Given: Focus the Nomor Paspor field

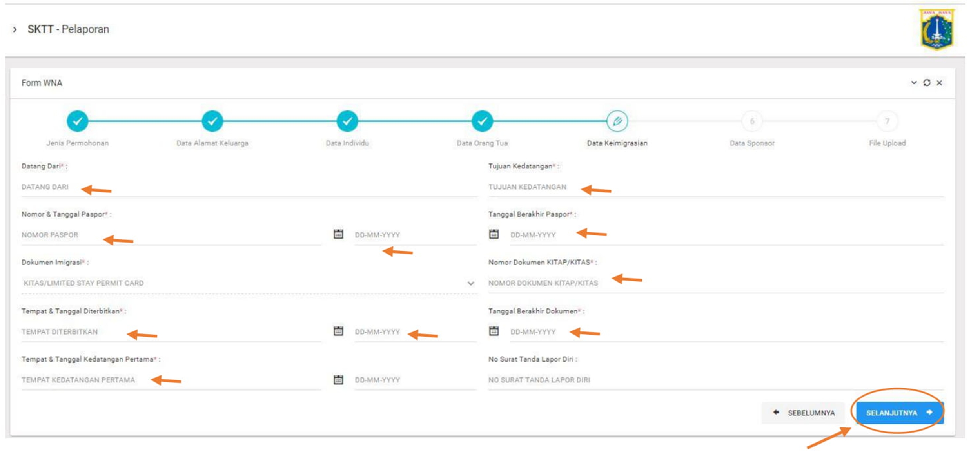Looking at the screenshot, I should (171, 235).
